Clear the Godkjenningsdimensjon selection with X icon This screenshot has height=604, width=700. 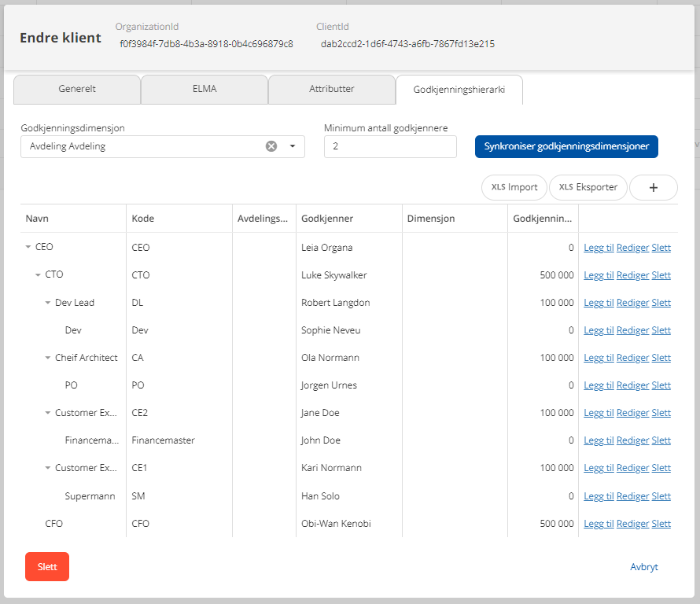click(271, 146)
